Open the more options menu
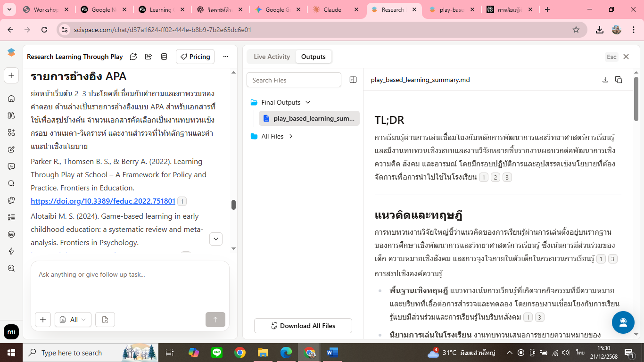This screenshot has width=644, height=362. [225, 57]
